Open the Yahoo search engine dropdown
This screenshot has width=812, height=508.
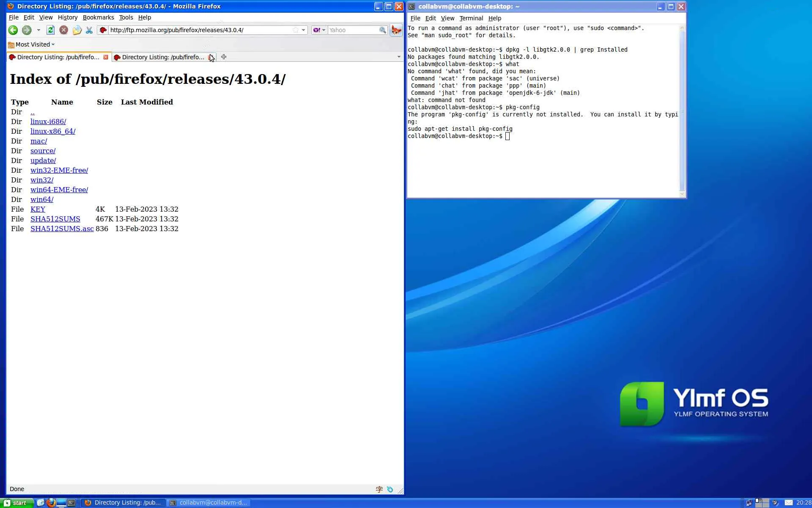[319, 30]
